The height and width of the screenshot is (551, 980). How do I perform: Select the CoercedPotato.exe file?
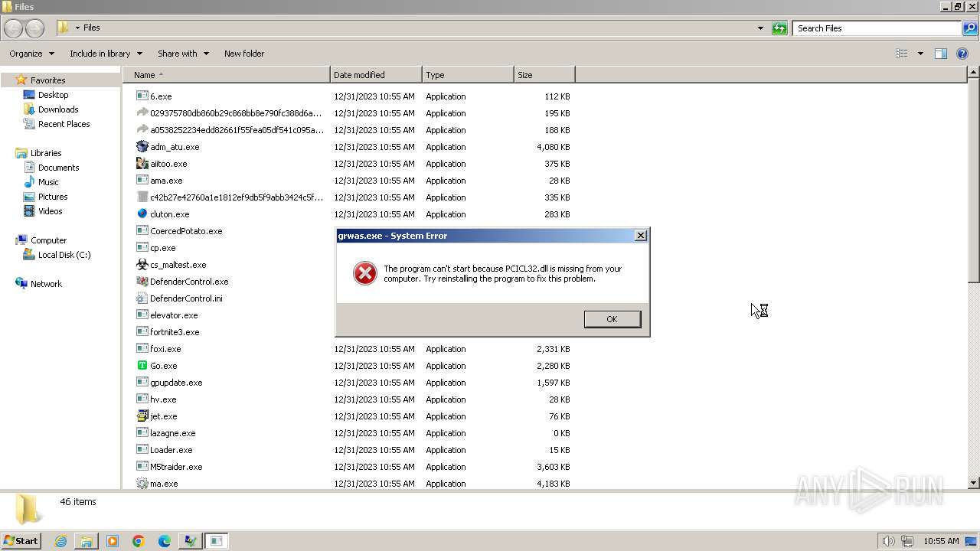(186, 231)
